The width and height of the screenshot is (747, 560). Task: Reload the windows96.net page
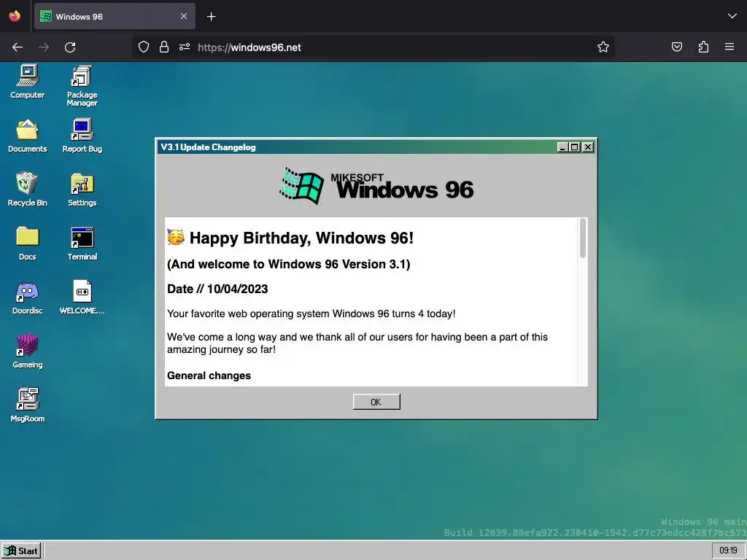(70, 47)
